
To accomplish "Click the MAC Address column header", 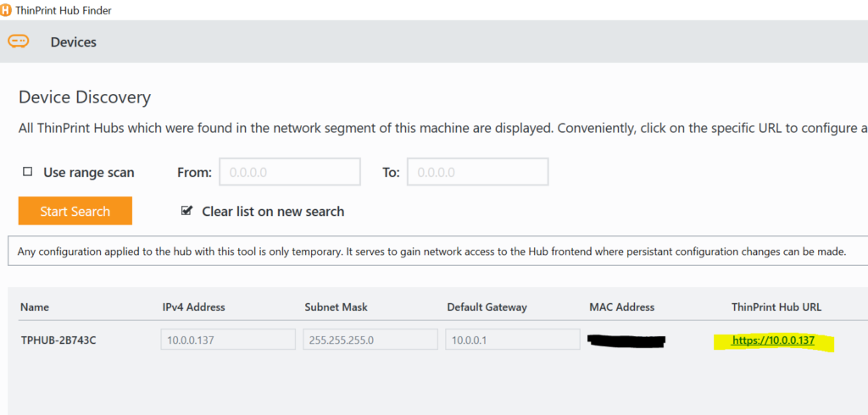I will (x=622, y=307).
